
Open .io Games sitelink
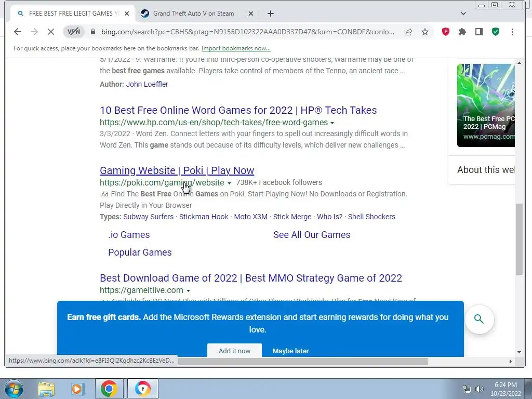[129, 235]
